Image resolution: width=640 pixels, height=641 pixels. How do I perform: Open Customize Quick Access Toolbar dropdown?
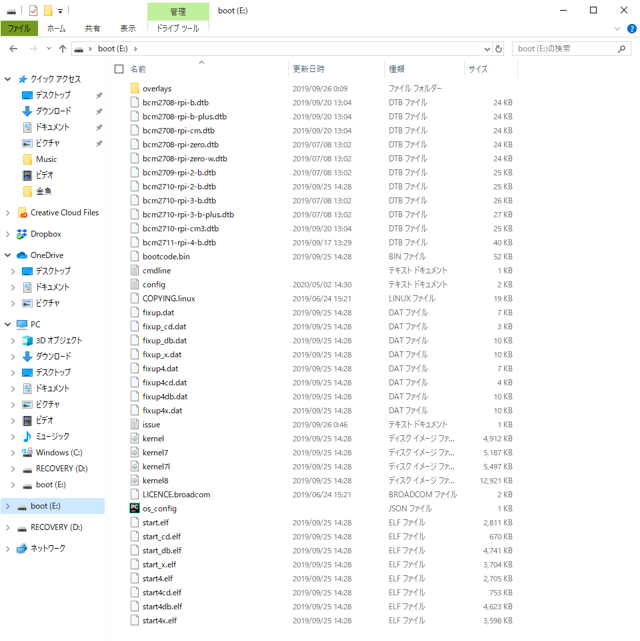60,11
